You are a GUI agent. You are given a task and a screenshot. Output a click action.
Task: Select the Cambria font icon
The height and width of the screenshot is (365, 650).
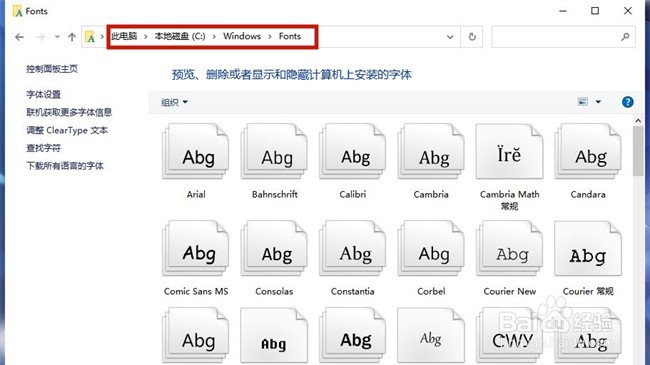pos(431,151)
